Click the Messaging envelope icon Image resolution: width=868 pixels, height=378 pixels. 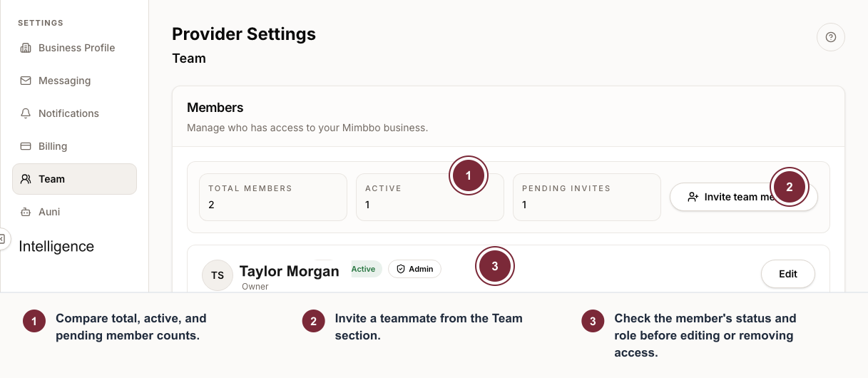tap(26, 81)
